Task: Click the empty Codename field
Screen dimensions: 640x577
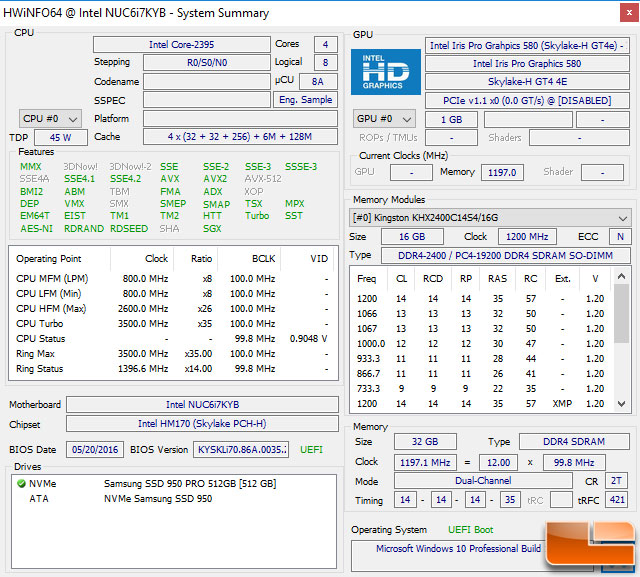Action: 207,82
